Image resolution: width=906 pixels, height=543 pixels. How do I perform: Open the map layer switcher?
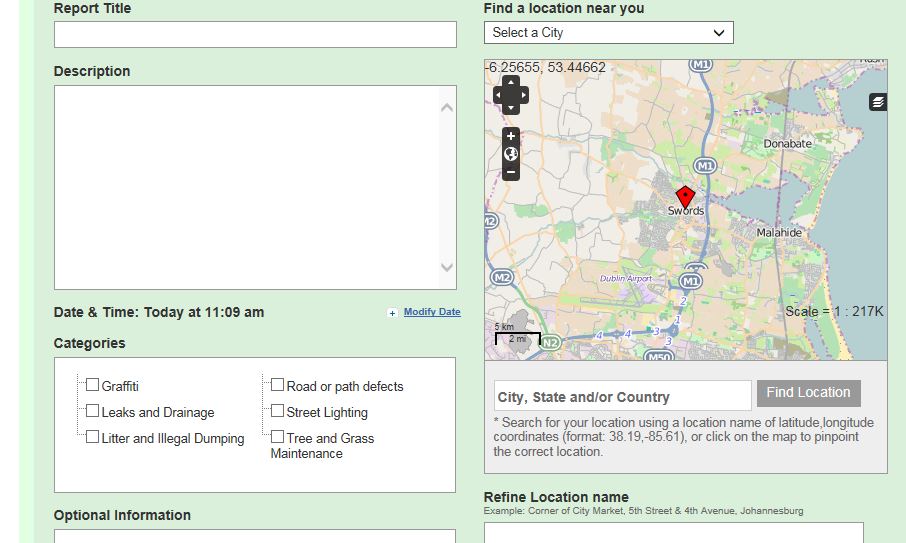pyautogui.click(x=878, y=102)
